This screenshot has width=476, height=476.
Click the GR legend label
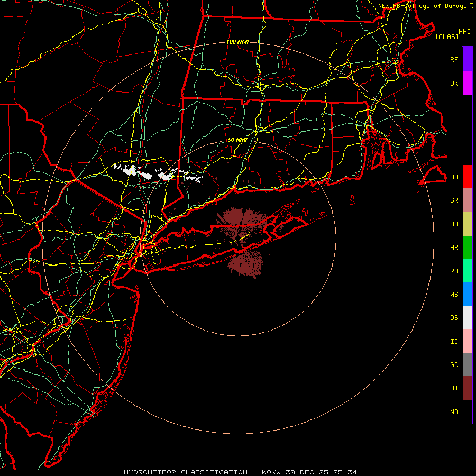454,200
